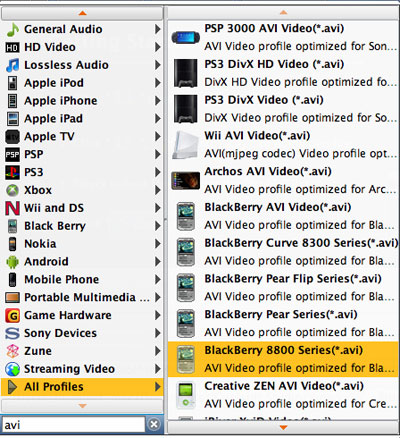
Task: Select BlackBerry AVI Video(*.avi) profile
Action: coord(283,216)
